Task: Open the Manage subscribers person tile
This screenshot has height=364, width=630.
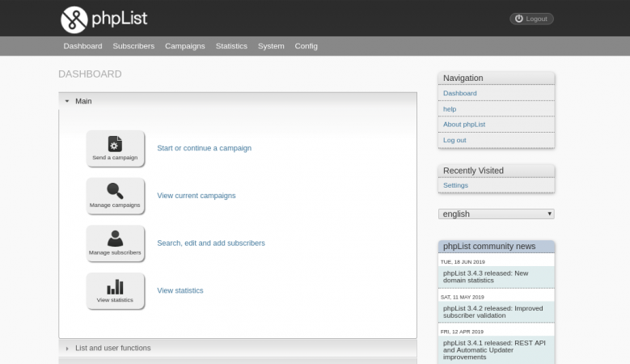Action: pyautogui.click(x=116, y=243)
